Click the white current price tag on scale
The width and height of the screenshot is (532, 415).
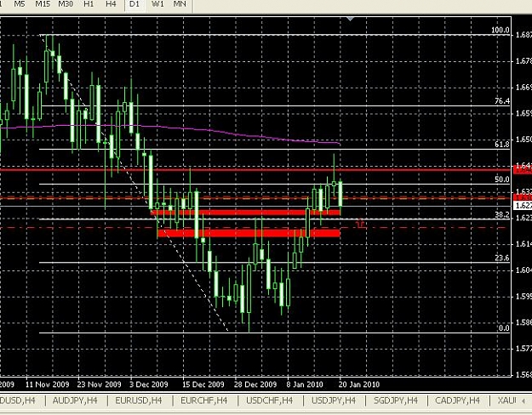click(523, 205)
